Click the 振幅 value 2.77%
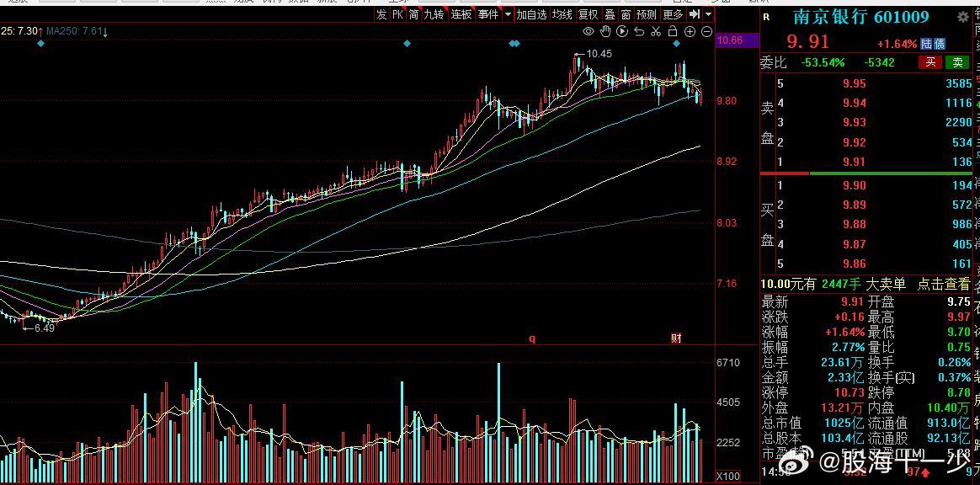 click(848, 347)
